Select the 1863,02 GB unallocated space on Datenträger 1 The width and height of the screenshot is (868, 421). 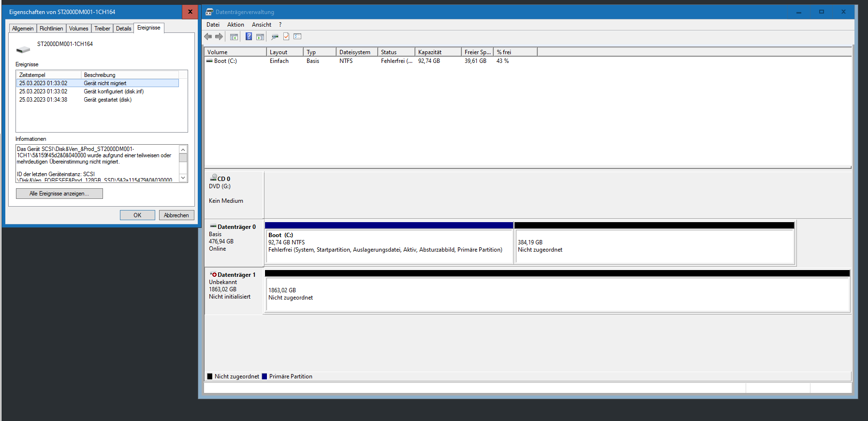tap(557, 291)
